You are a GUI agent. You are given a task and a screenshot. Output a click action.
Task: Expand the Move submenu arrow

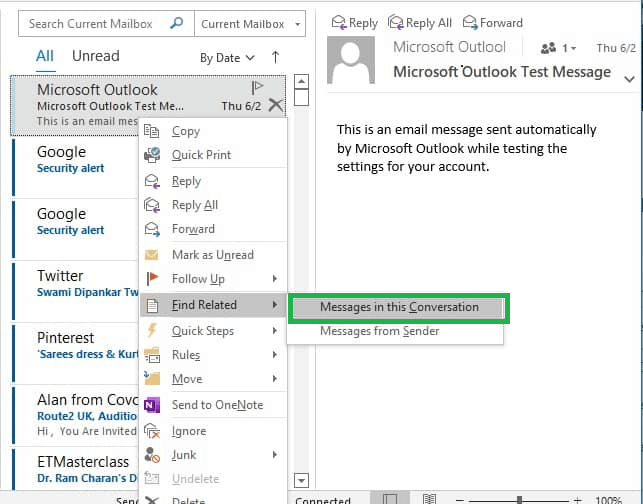point(275,379)
